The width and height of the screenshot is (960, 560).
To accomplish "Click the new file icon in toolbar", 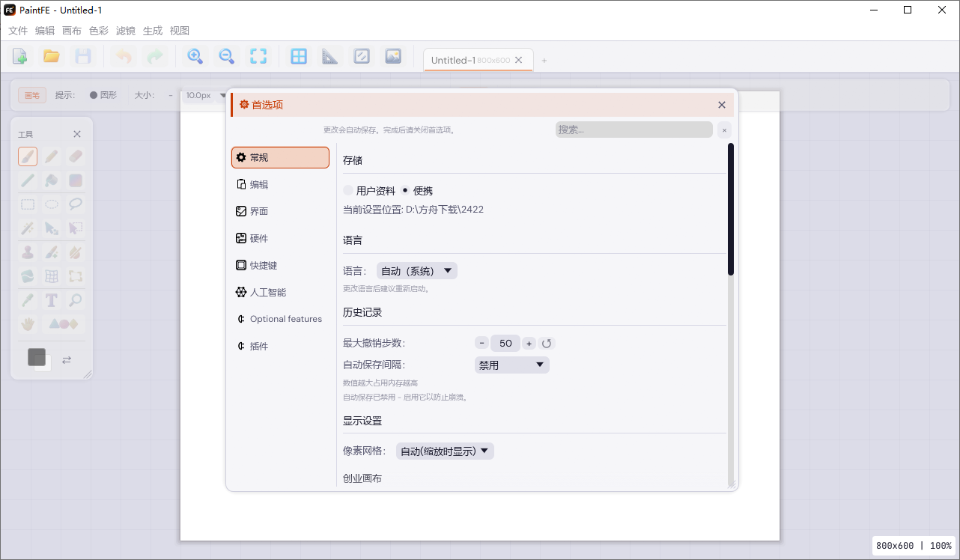I will tap(20, 56).
